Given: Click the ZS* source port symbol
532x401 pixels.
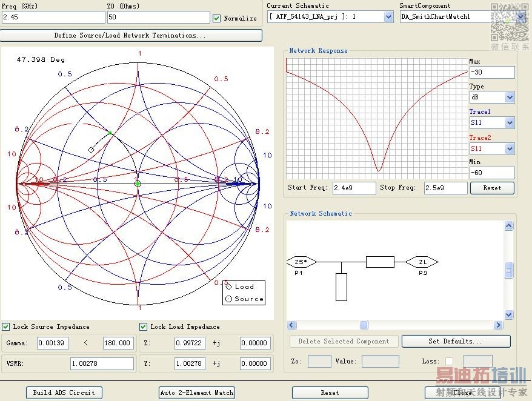Looking at the screenshot, I should pyautogui.click(x=299, y=262).
